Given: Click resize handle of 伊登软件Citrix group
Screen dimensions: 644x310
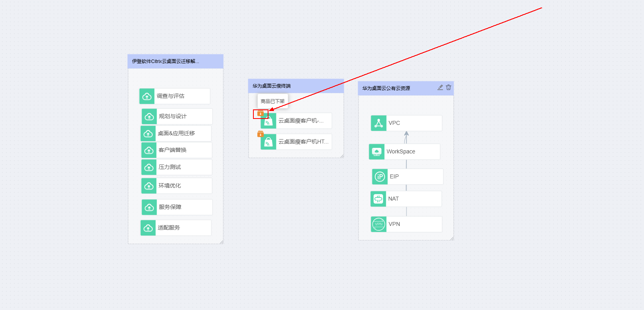Looking at the screenshot, I should tap(221, 242).
